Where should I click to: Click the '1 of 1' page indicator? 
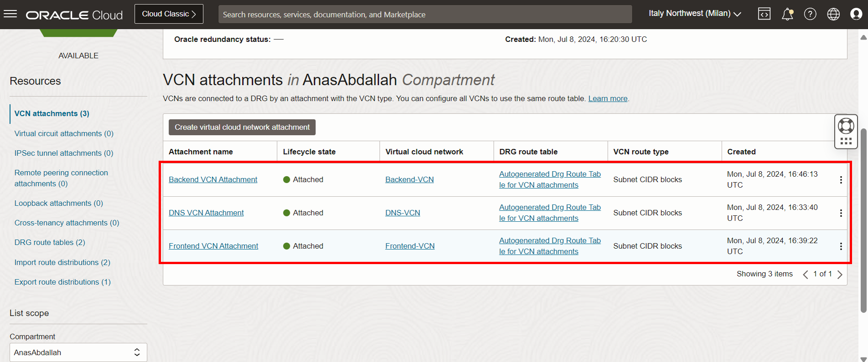point(822,274)
